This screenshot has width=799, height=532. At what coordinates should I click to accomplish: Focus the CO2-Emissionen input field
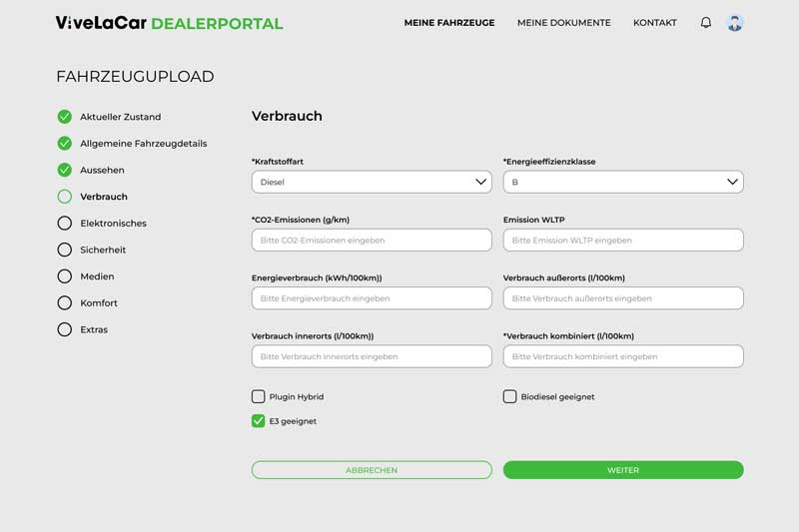(372, 240)
